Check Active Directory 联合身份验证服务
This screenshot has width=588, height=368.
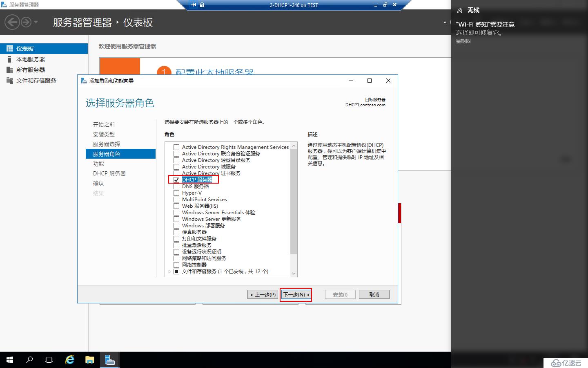176,154
